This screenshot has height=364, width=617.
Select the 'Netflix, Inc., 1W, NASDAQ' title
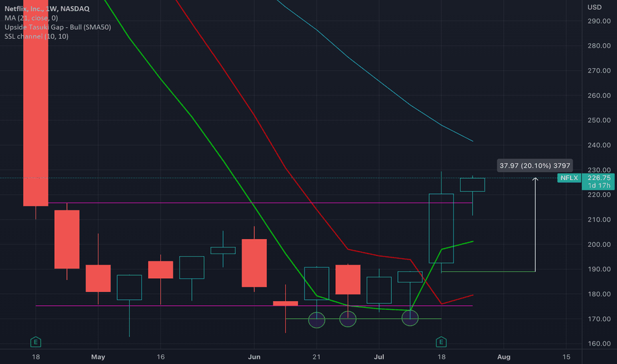point(47,9)
